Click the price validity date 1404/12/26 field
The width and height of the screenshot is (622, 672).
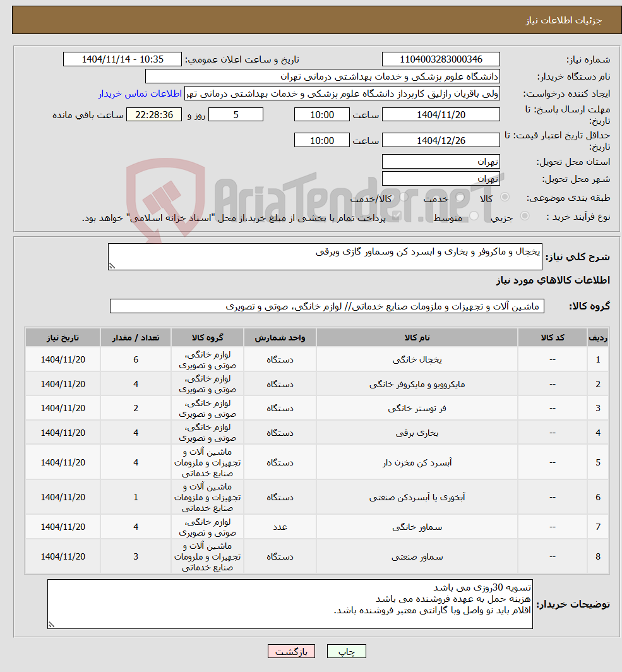(441, 140)
